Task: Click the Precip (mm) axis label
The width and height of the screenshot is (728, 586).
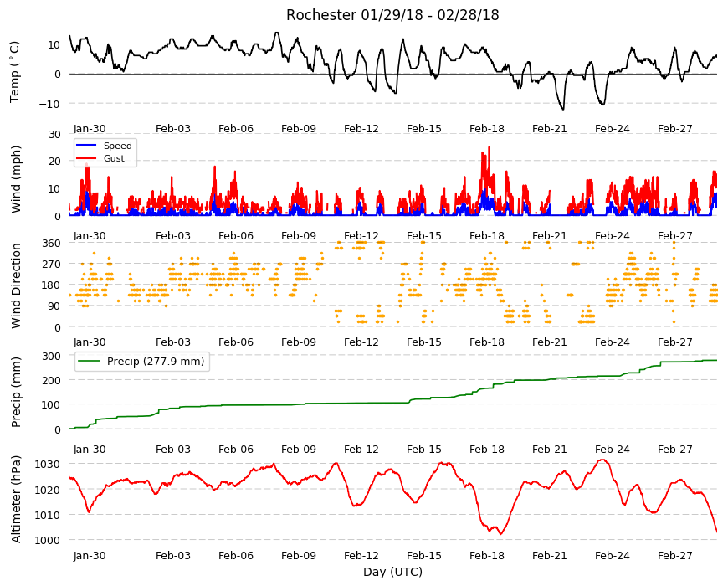Action: click(x=16, y=392)
